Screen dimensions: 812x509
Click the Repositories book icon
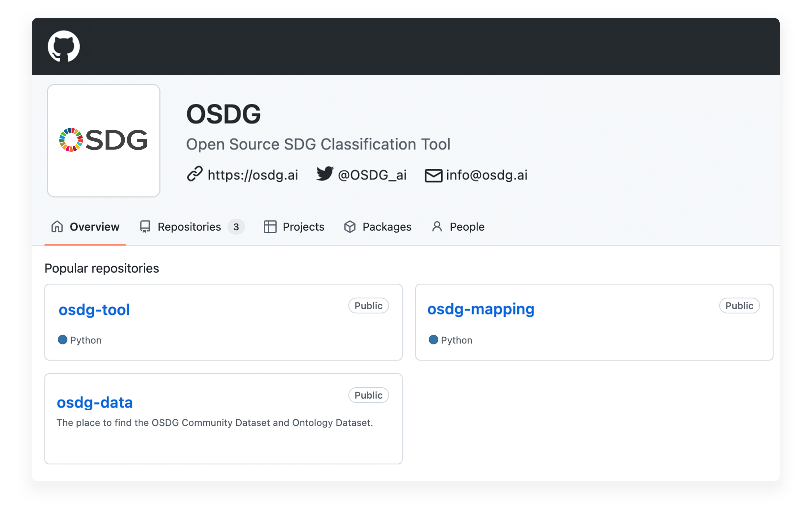[x=145, y=227]
